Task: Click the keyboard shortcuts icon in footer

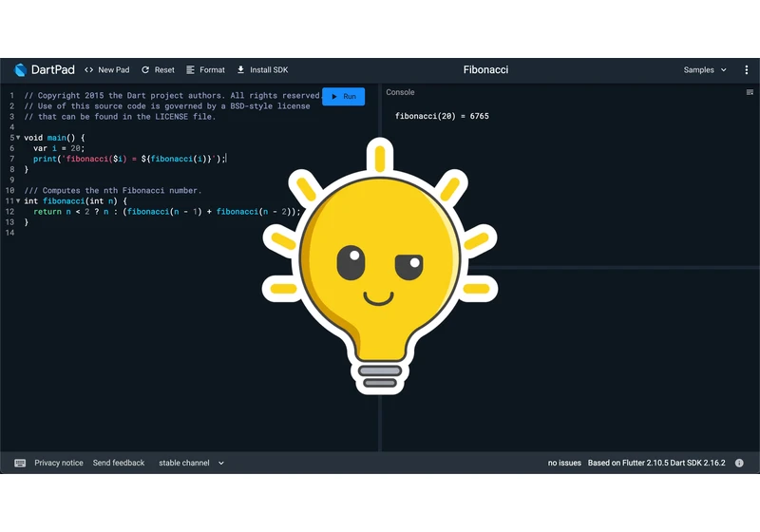Action: (x=20, y=464)
